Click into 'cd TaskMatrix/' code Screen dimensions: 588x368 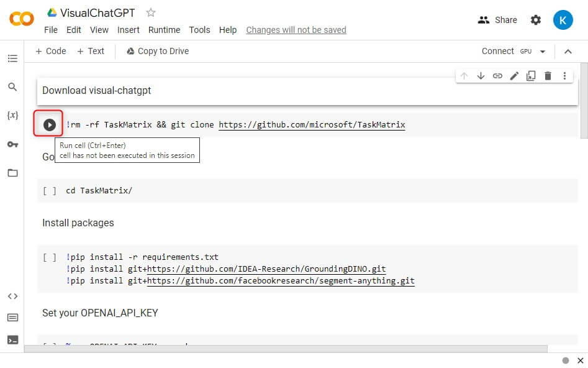point(99,191)
